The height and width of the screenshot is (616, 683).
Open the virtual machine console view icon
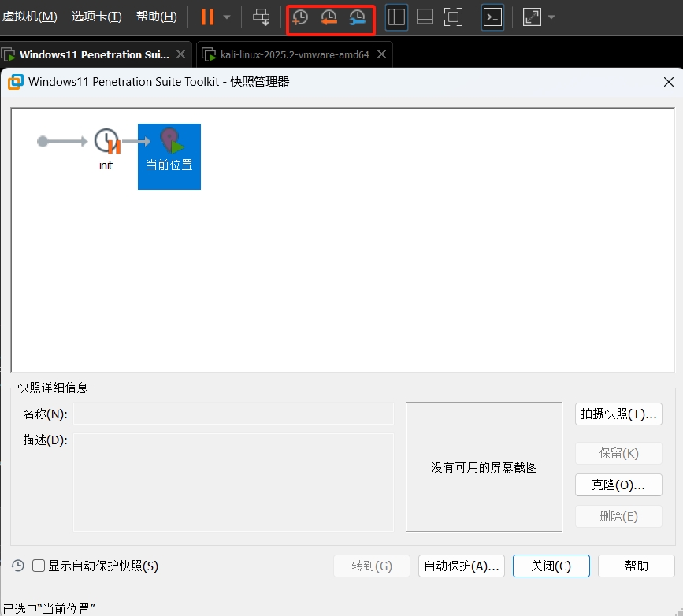pyautogui.click(x=492, y=17)
